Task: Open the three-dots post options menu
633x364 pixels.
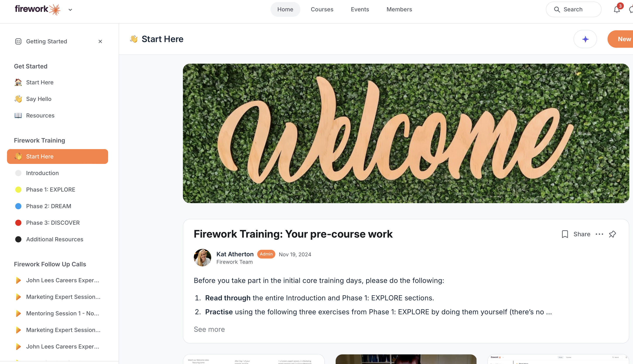Action: point(599,234)
